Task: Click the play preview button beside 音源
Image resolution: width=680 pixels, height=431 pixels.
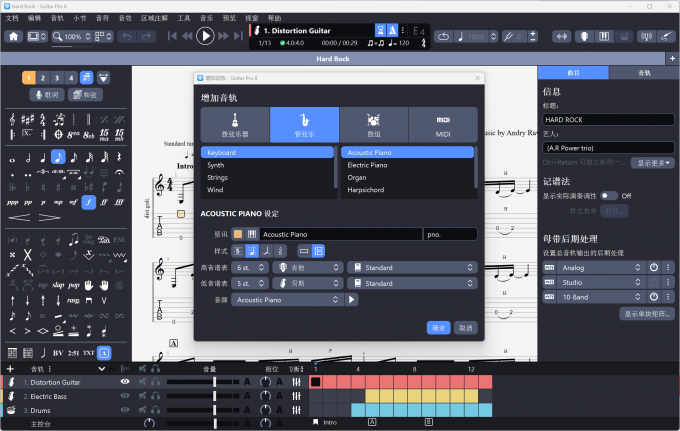Action: [352, 299]
